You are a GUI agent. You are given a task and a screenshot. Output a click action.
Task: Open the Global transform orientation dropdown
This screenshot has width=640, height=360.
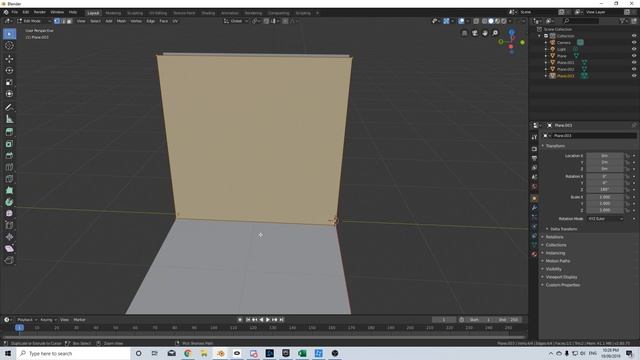pos(236,21)
